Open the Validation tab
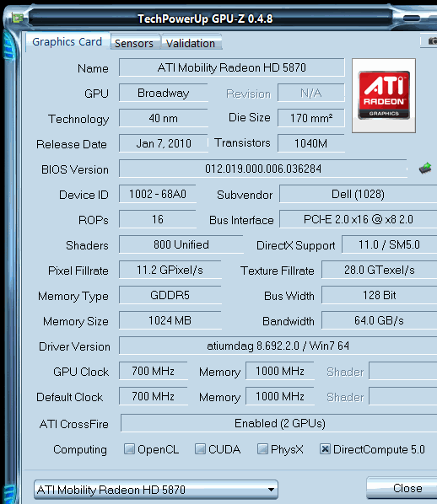Image resolution: width=437 pixels, height=504 pixels. point(191,43)
